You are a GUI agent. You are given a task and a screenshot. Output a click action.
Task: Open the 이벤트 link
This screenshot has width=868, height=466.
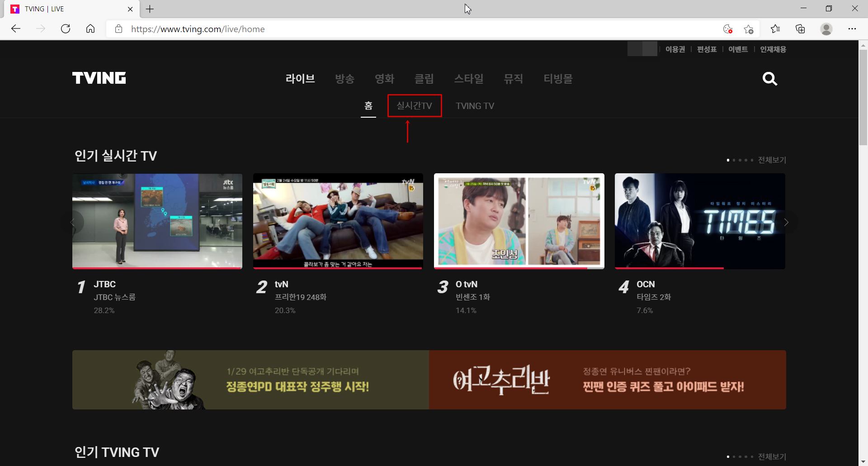738,49
